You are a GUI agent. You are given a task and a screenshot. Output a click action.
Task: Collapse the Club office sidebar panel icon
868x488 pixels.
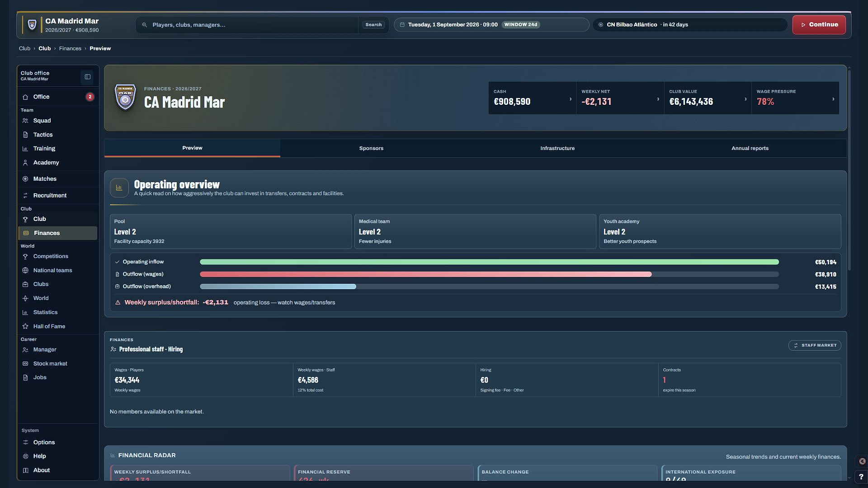click(x=88, y=77)
